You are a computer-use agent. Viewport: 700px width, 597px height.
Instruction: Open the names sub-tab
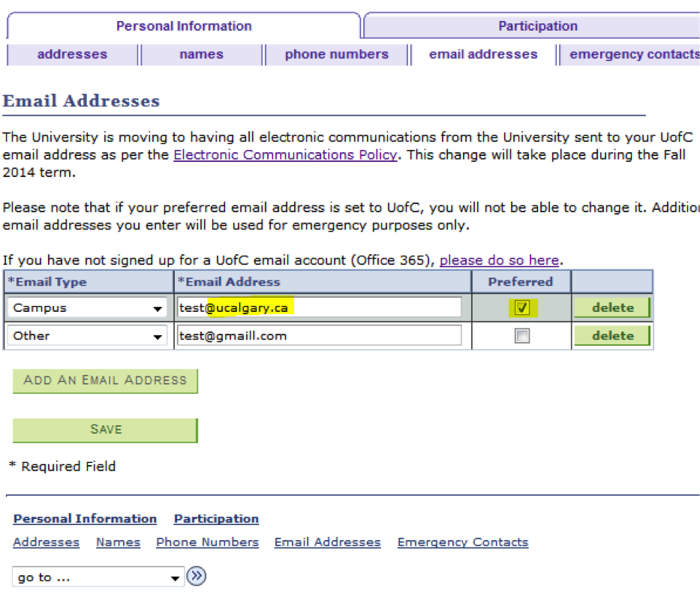201,55
